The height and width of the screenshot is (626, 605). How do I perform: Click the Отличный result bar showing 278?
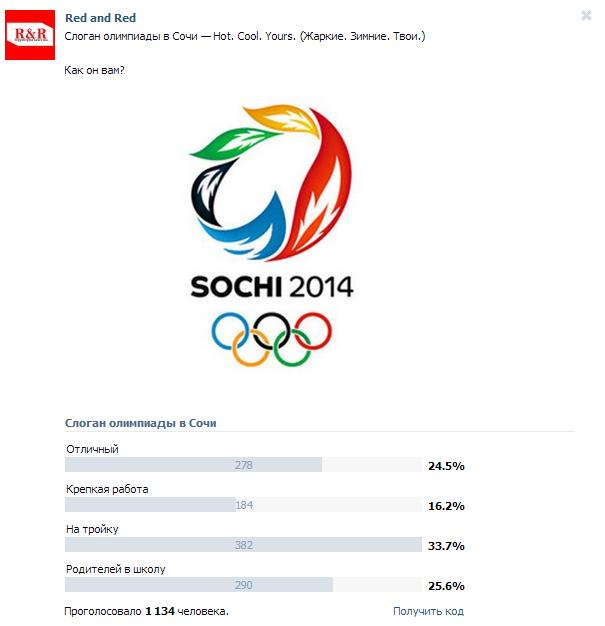click(243, 465)
